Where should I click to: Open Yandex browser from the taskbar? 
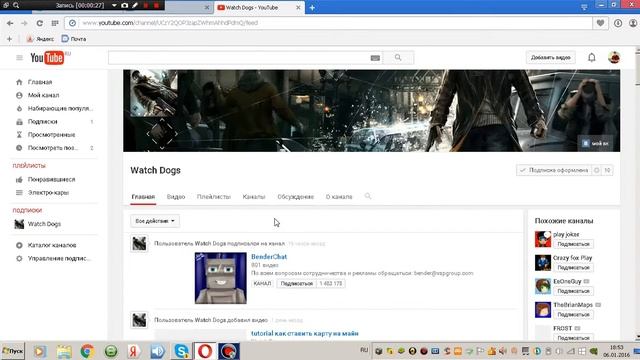[x=134, y=351]
